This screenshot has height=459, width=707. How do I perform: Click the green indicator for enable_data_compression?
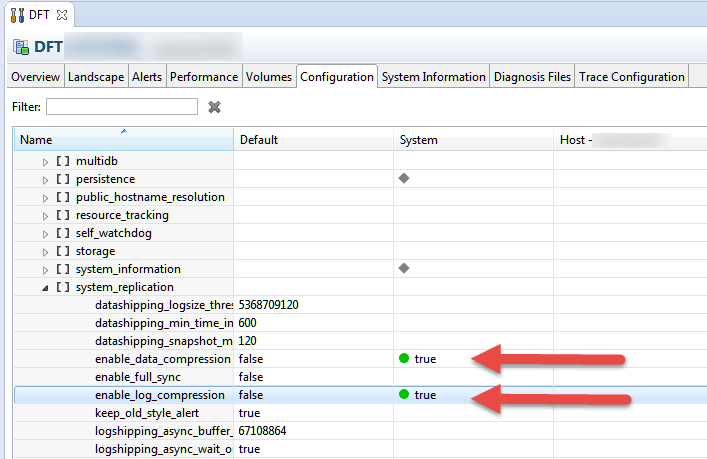tap(404, 358)
